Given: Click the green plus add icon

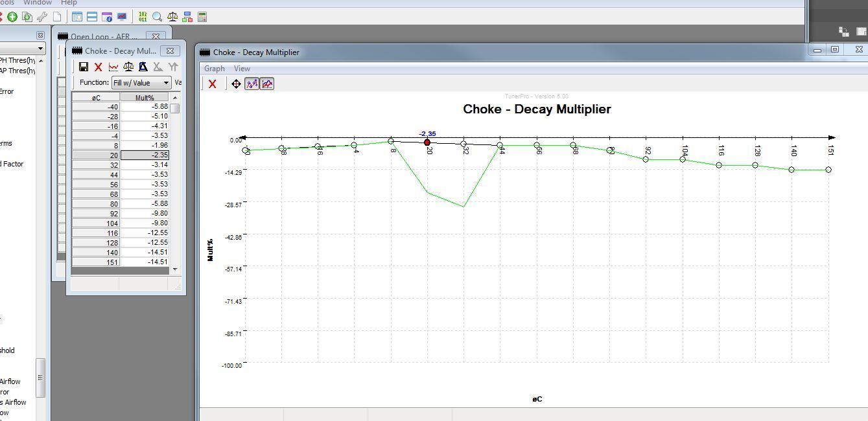Looking at the screenshot, I should (12, 17).
